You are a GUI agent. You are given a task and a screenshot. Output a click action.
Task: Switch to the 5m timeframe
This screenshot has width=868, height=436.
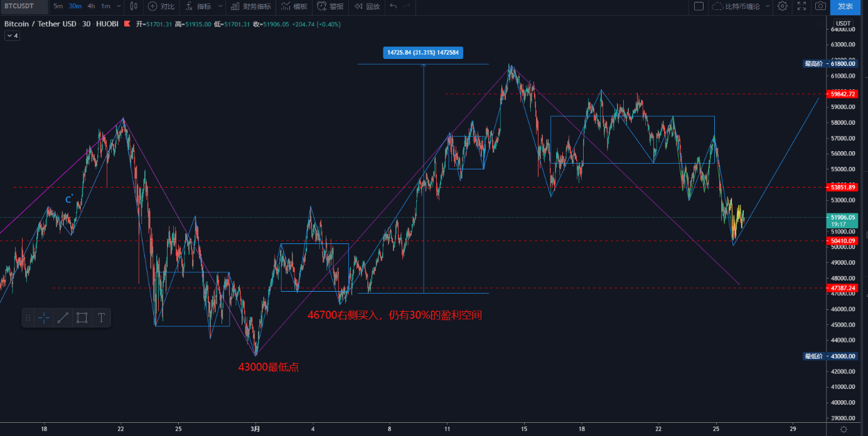58,6
